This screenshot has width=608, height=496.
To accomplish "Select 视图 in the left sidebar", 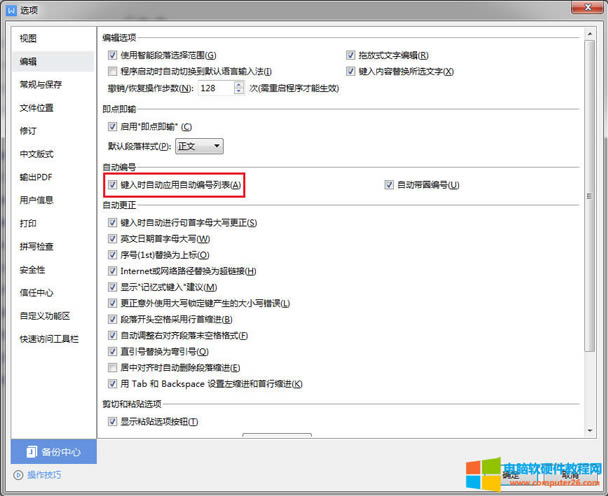I will pos(29,38).
